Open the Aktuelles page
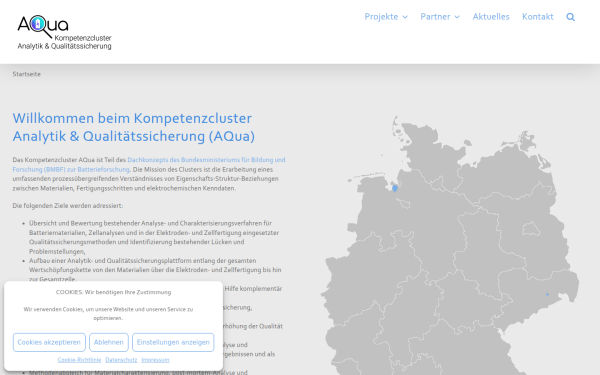 [x=491, y=17]
